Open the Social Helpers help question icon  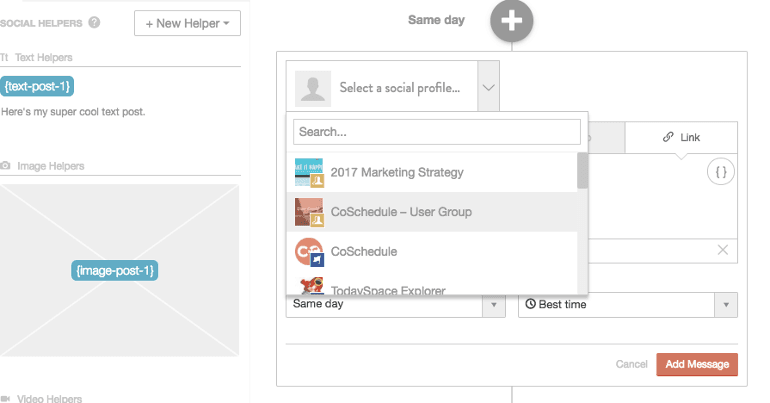click(94, 23)
